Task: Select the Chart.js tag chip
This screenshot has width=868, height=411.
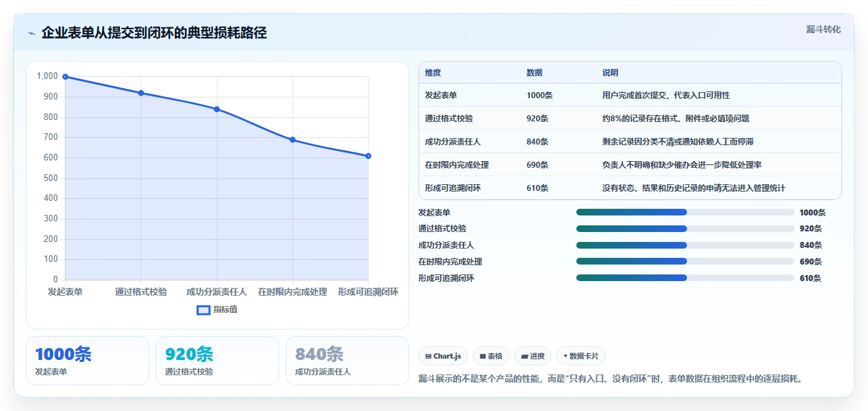Action: point(443,356)
